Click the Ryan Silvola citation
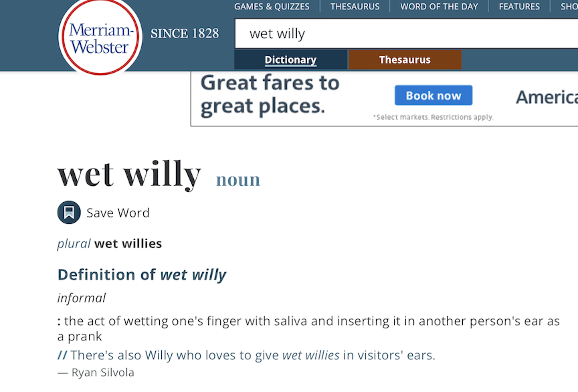Screen dimensions: 578x392 103,372
